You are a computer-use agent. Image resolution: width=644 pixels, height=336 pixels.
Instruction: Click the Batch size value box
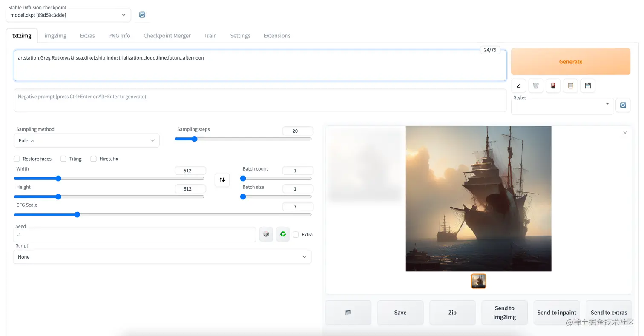click(298, 189)
